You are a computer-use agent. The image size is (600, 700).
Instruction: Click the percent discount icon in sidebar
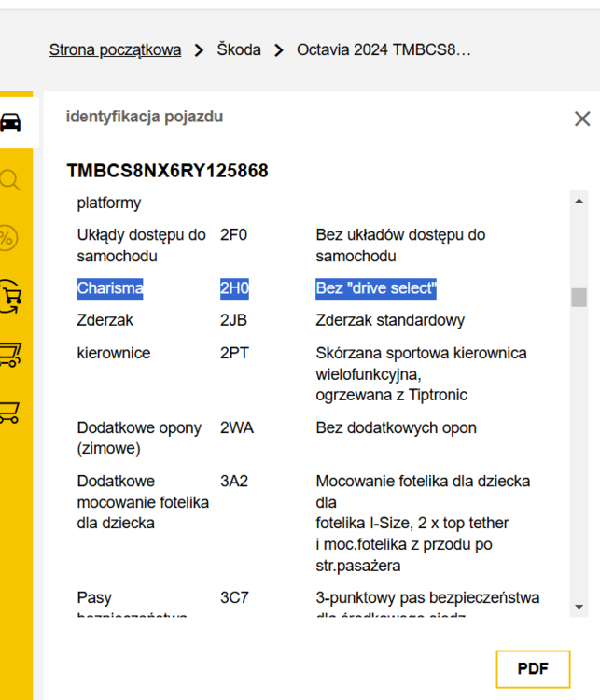(7, 238)
